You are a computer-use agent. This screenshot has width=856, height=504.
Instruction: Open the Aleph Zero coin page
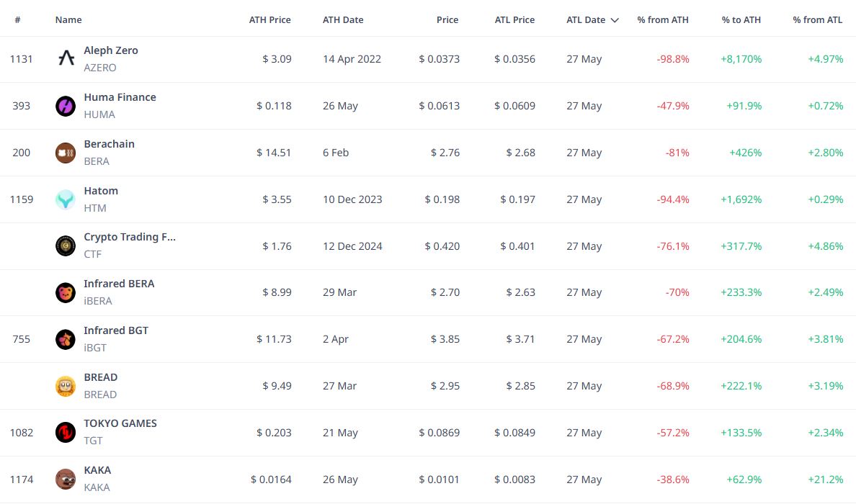tap(111, 50)
